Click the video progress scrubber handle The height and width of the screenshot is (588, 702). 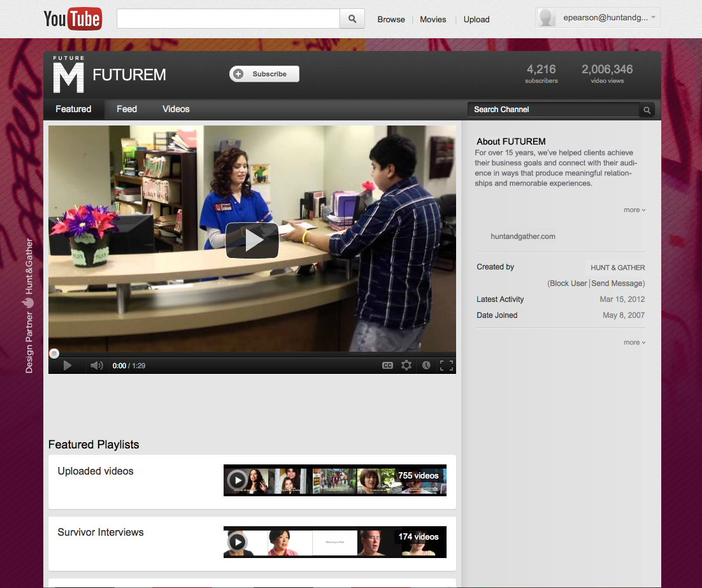(x=54, y=354)
